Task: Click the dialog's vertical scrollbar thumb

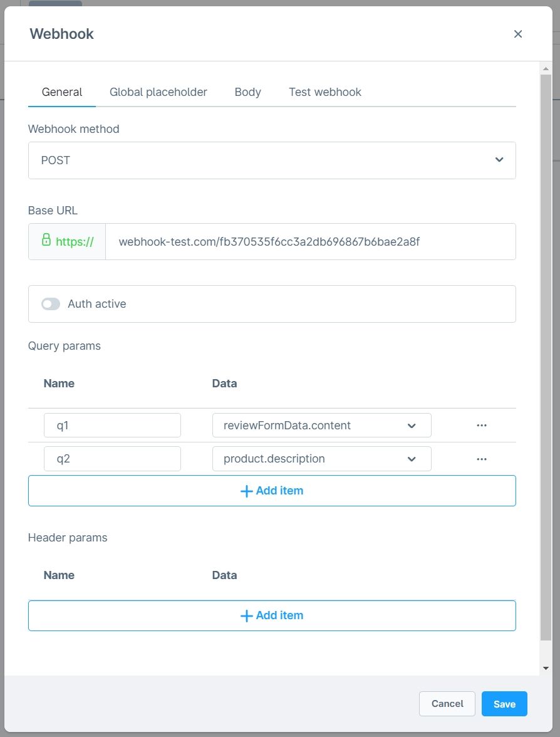Action: click(x=546, y=357)
